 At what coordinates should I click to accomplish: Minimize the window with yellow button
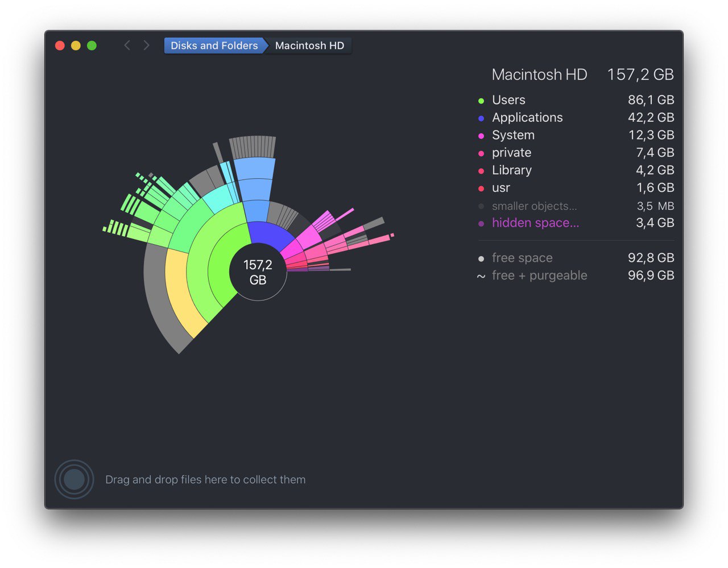click(x=76, y=46)
